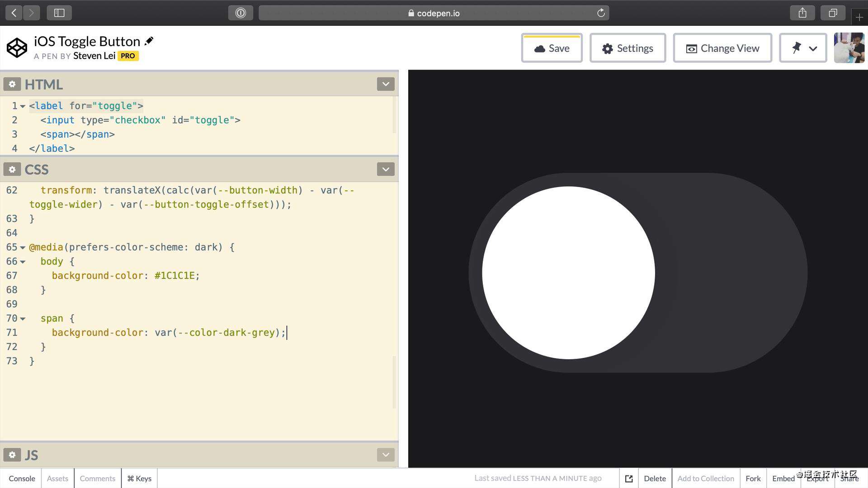868x488 pixels.
Task: Expand the CSS panel dropdown chevron
Action: coord(386,169)
